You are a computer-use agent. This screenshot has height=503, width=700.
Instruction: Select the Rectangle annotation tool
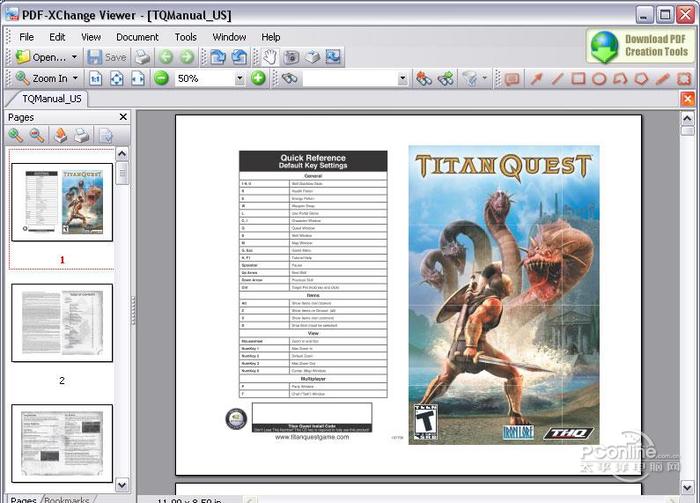click(x=578, y=79)
